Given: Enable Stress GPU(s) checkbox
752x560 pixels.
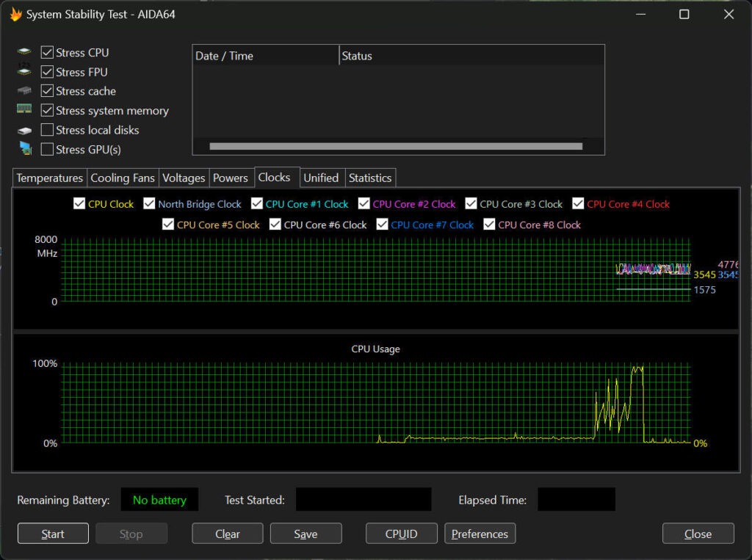Looking at the screenshot, I should (x=47, y=150).
